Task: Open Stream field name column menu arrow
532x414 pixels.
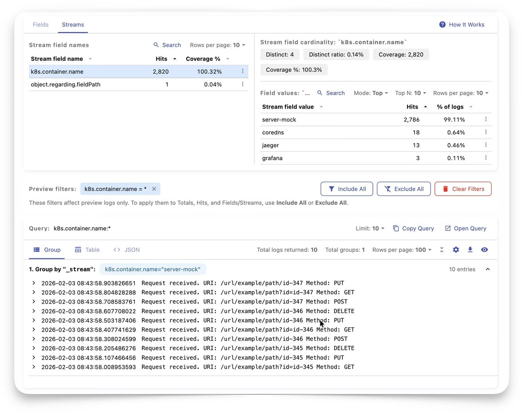Action: coord(90,59)
